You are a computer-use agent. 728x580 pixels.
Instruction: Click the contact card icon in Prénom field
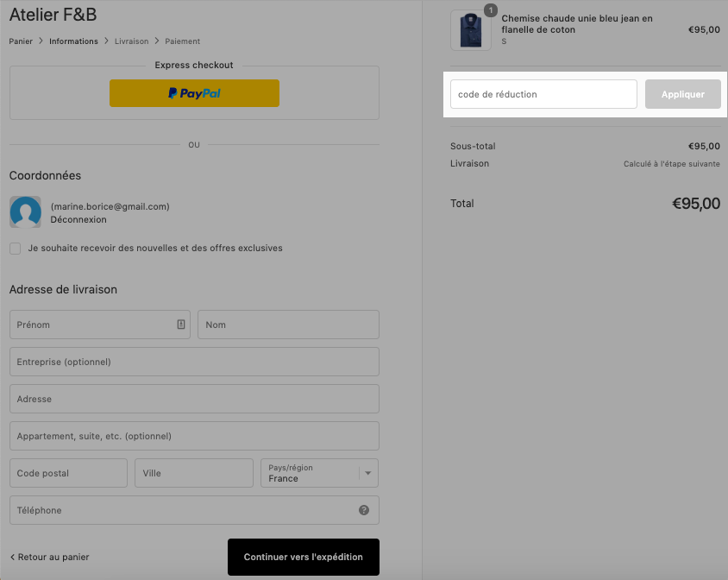[x=181, y=325]
